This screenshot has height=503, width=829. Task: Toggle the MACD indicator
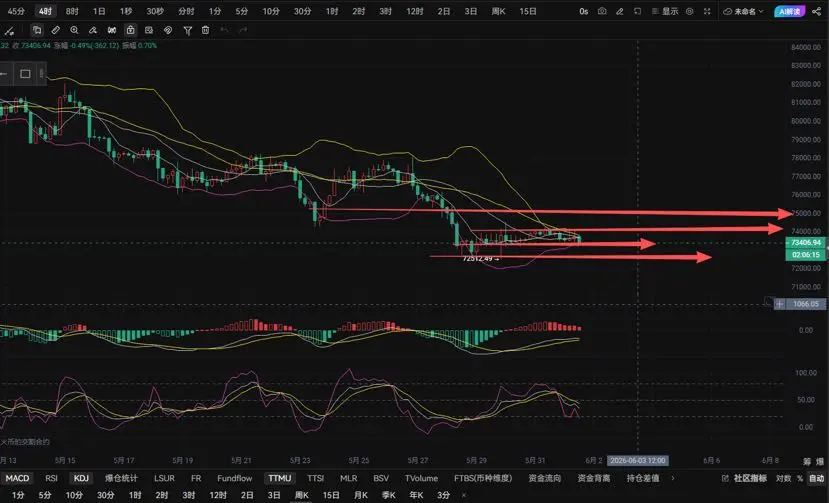pos(17,478)
